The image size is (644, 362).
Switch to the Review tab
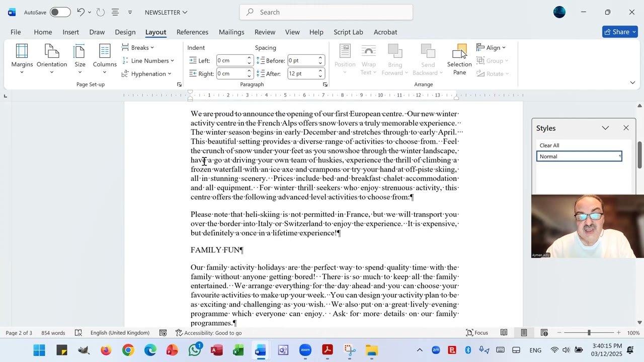pos(265,32)
